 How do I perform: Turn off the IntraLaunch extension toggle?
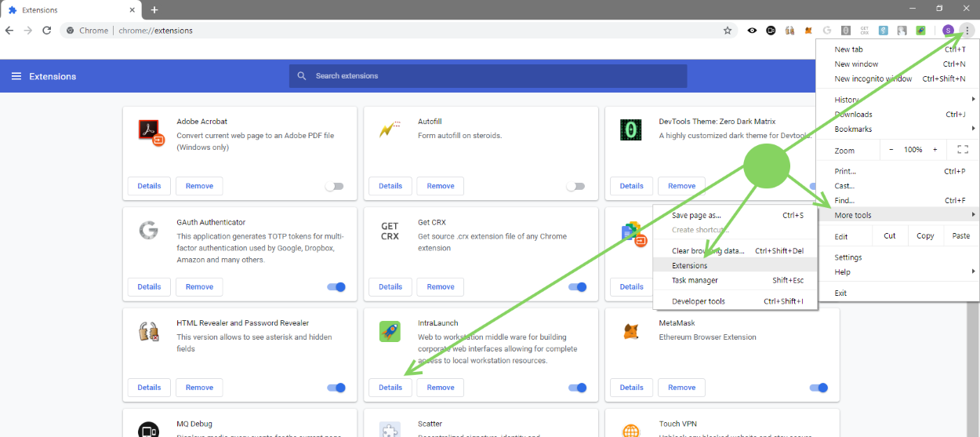coord(578,388)
